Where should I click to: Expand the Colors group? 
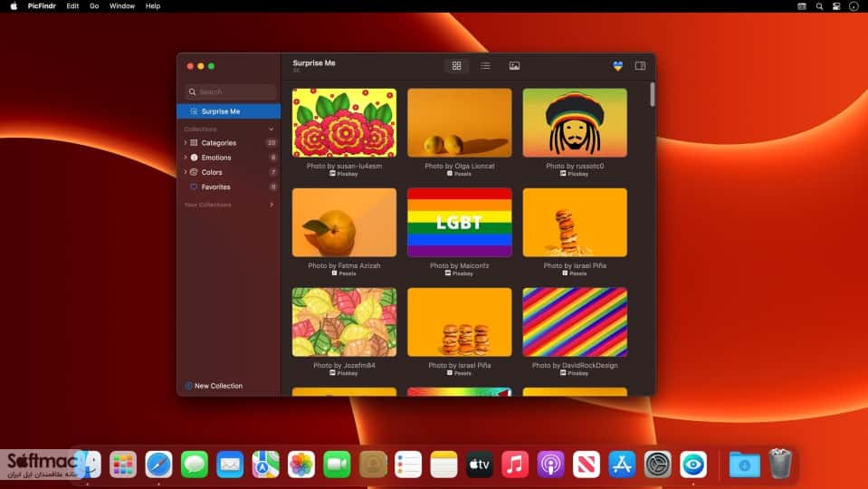tap(186, 172)
